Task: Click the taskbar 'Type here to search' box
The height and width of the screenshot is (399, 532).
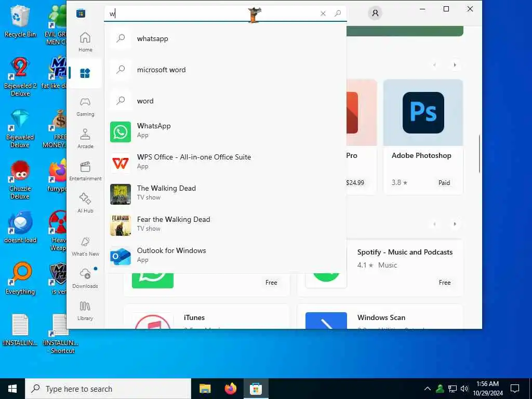Action: (108, 389)
